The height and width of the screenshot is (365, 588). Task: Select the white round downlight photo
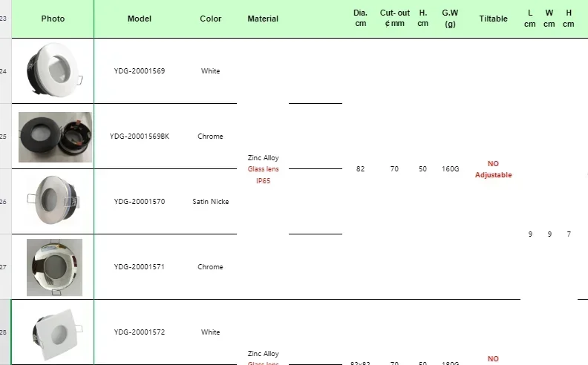(x=55, y=70)
